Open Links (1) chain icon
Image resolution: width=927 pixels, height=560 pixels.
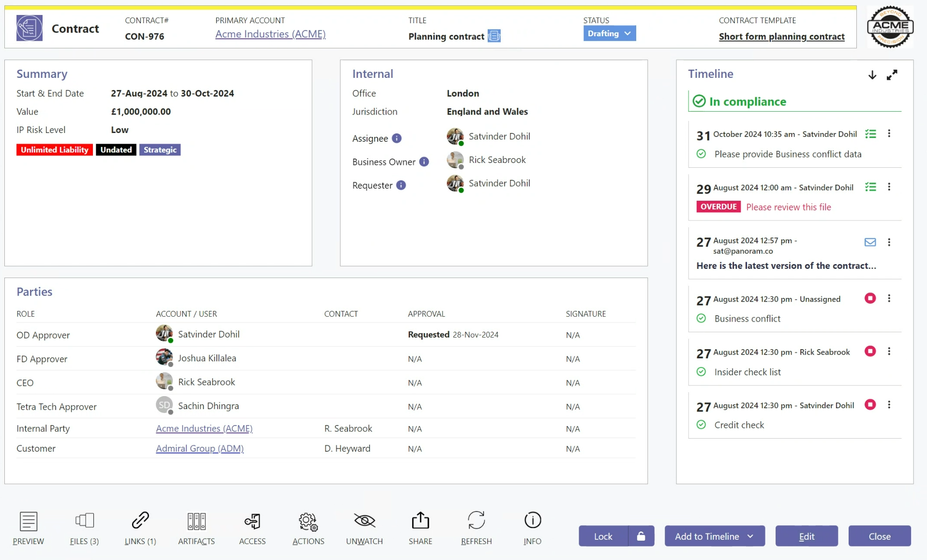tap(140, 521)
